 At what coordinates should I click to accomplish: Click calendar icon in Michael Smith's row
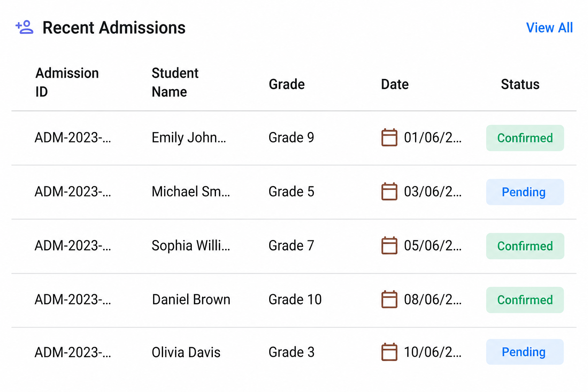[389, 191]
